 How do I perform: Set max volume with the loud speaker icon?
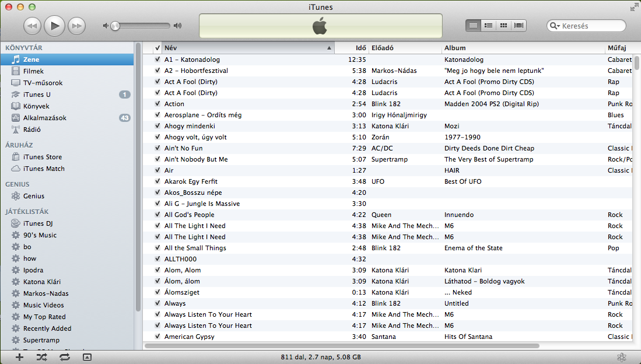[177, 26]
